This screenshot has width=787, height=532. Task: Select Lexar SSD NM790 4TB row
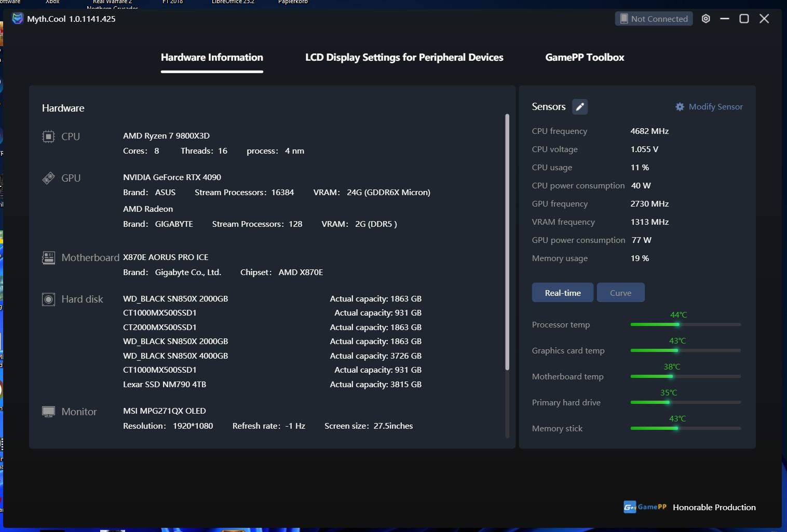point(272,384)
